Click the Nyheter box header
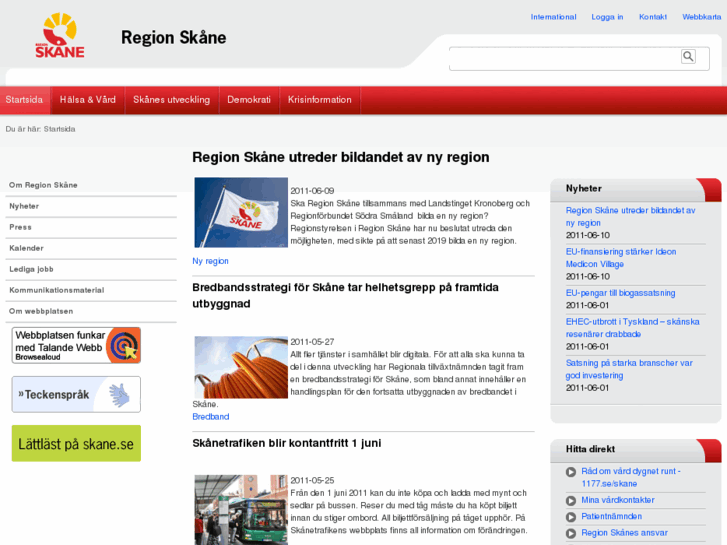This screenshot has width=727, height=545. 636,189
